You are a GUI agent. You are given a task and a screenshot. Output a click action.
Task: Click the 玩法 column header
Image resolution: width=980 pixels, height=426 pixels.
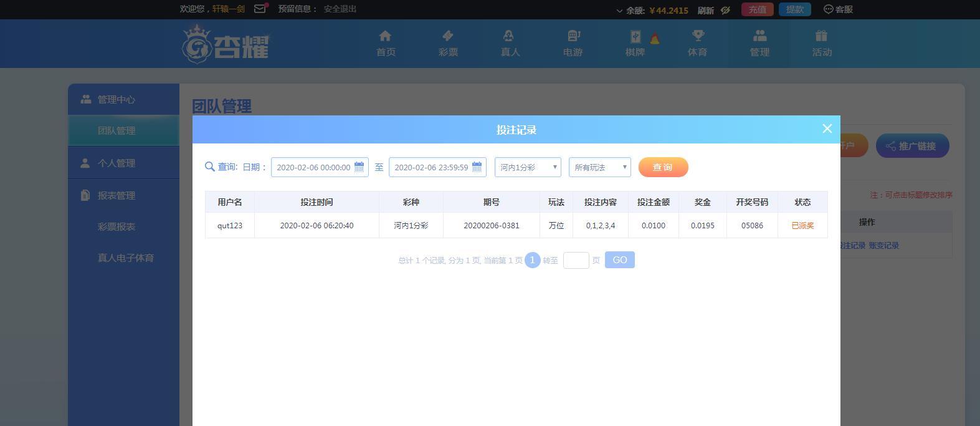tap(556, 202)
